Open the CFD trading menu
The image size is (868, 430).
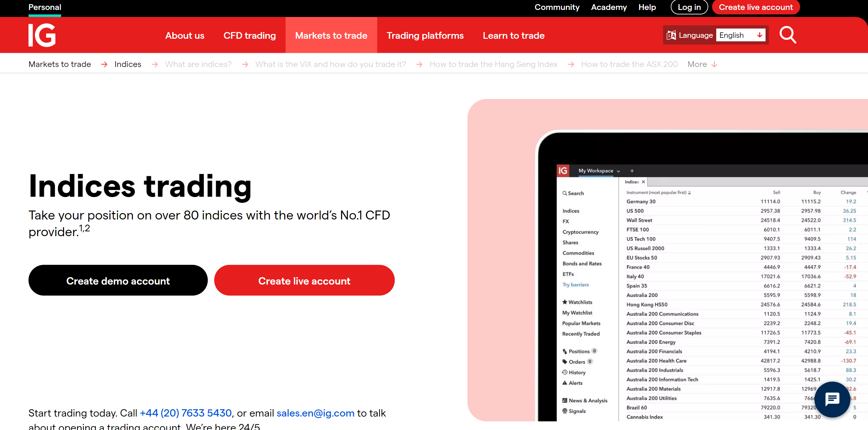pyautogui.click(x=249, y=36)
